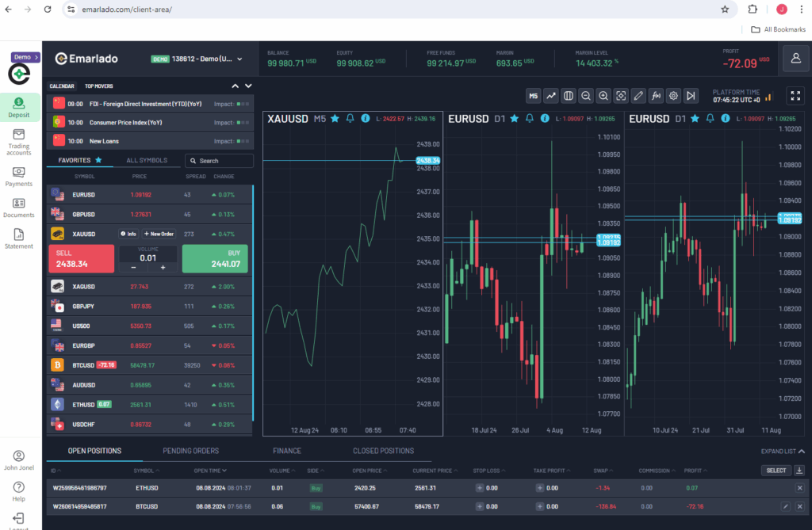Image resolution: width=812 pixels, height=530 pixels.
Task: Open the M5 timeframe selector
Action: point(533,96)
